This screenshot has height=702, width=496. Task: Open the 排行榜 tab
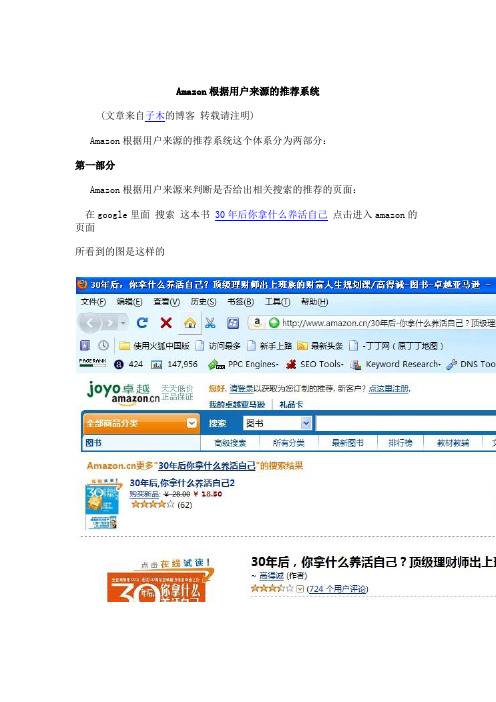pyautogui.click(x=400, y=443)
